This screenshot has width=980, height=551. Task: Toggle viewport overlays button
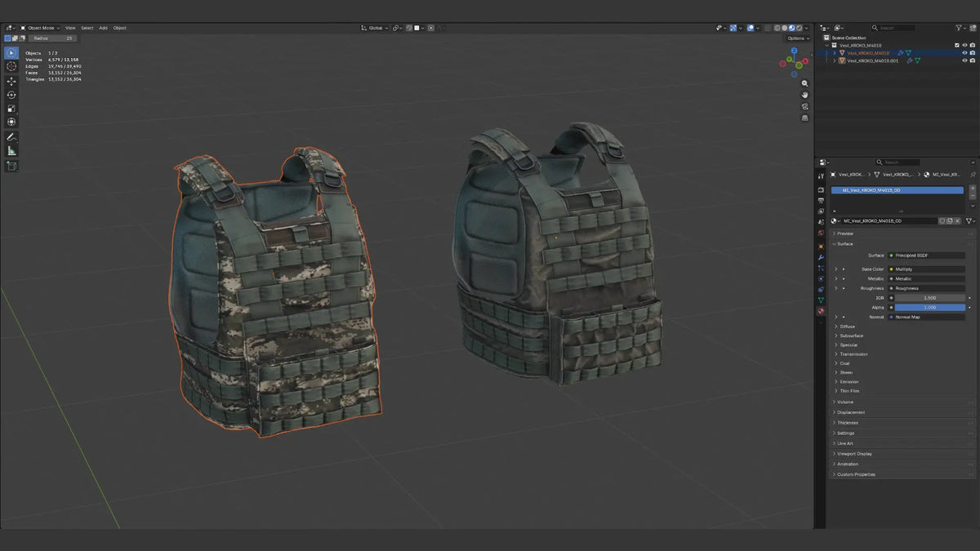click(751, 28)
